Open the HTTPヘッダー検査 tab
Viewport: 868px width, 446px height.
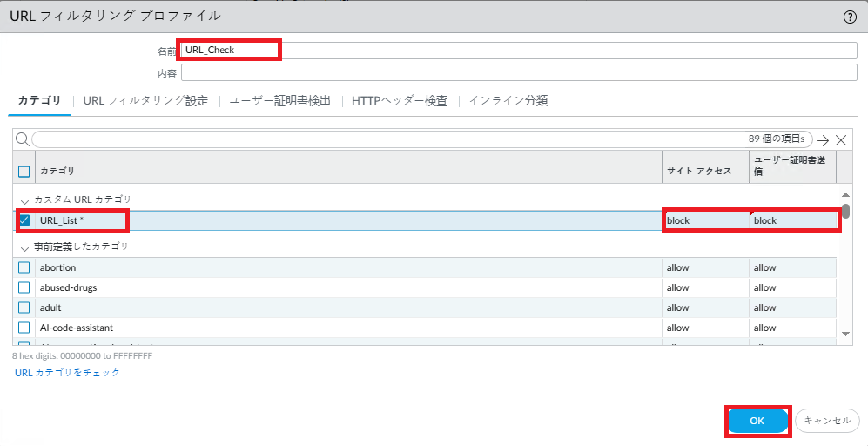click(400, 101)
